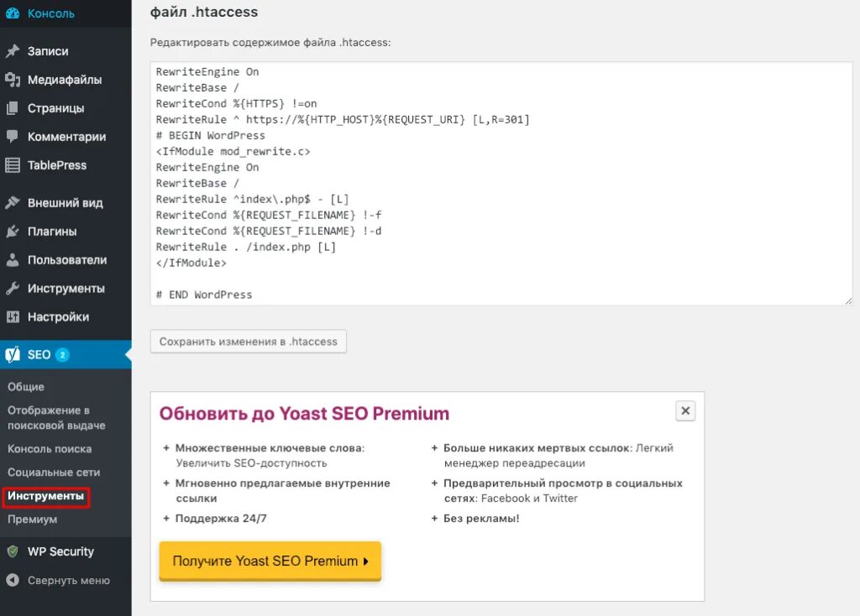Close the Yoast Premium banner

pyautogui.click(x=685, y=411)
